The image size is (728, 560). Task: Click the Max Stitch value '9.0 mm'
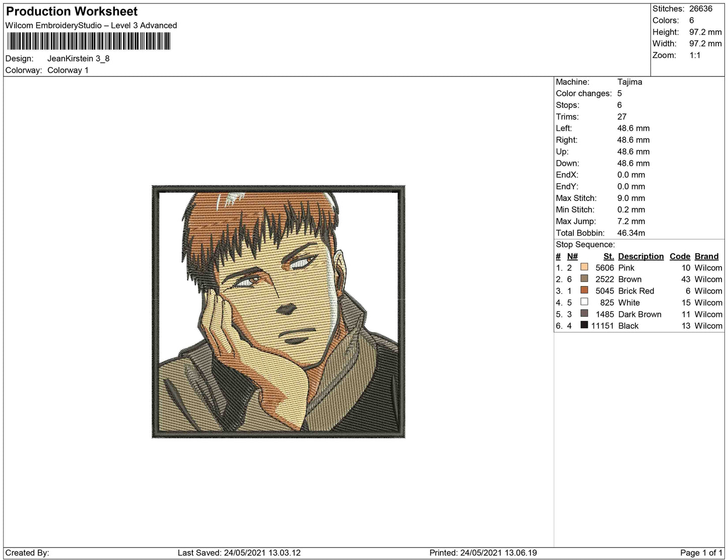point(631,198)
